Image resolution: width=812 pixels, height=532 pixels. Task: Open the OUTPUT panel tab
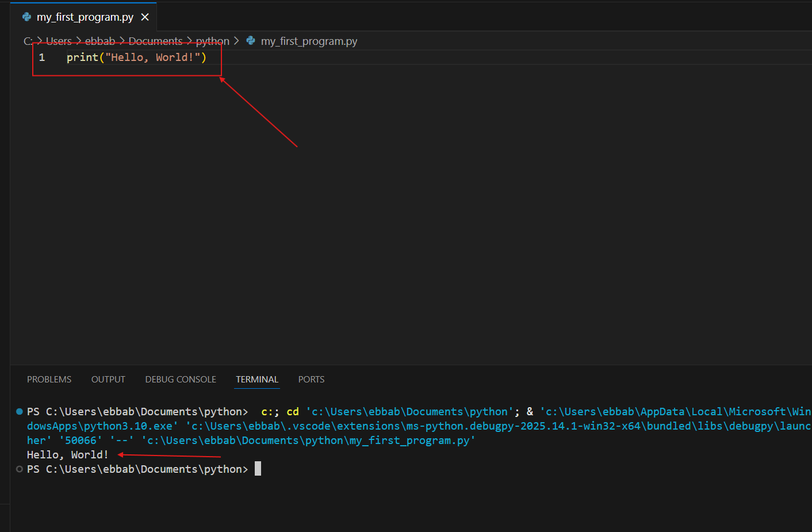tap(108, 380)
